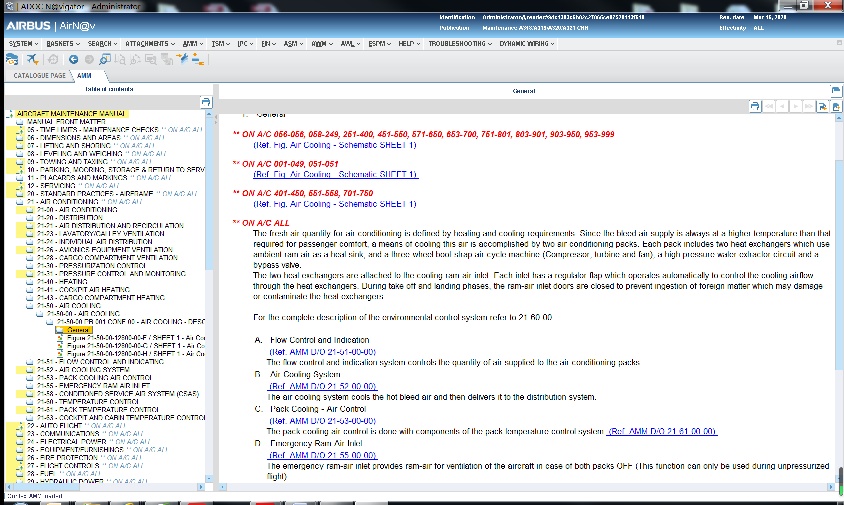
Task: Open the BASKETS menu
Action: 63,44
